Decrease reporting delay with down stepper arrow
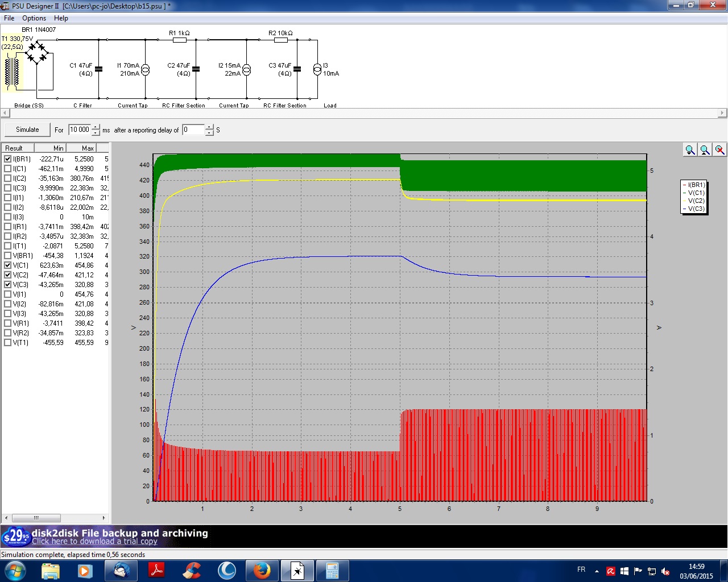728x582 pixels. 209,133
